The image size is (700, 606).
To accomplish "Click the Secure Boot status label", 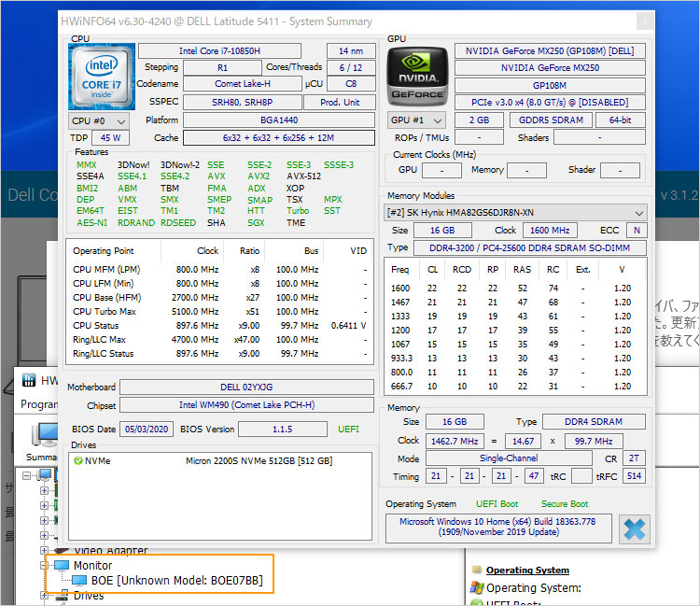I will click(x=565, y=504).
